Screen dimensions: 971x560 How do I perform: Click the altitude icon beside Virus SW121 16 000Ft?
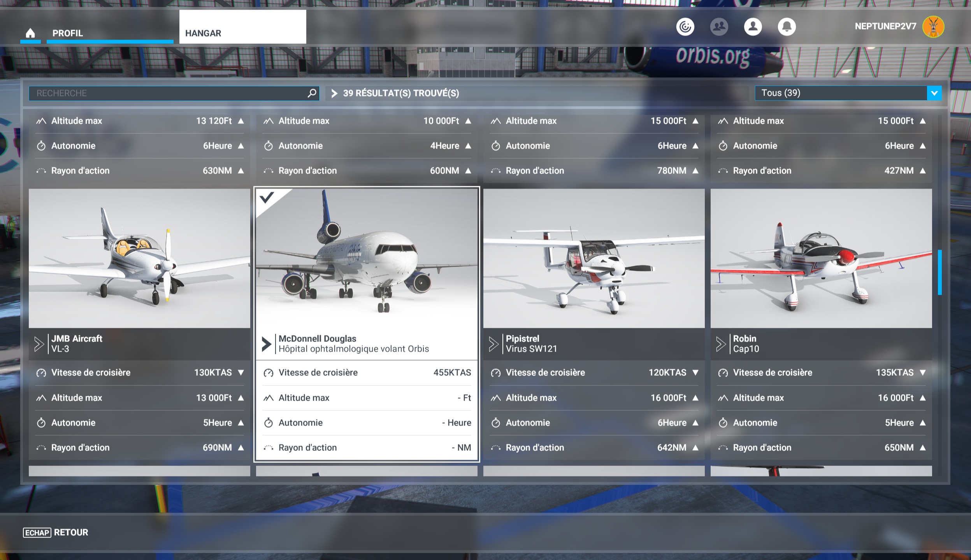click(496, 398)
